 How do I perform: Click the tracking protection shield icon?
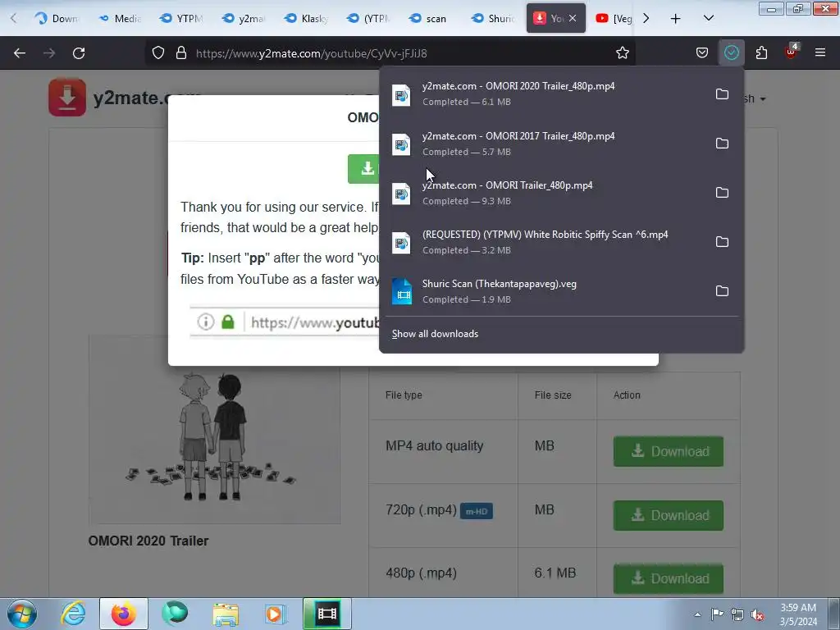[x=158, y=52]
